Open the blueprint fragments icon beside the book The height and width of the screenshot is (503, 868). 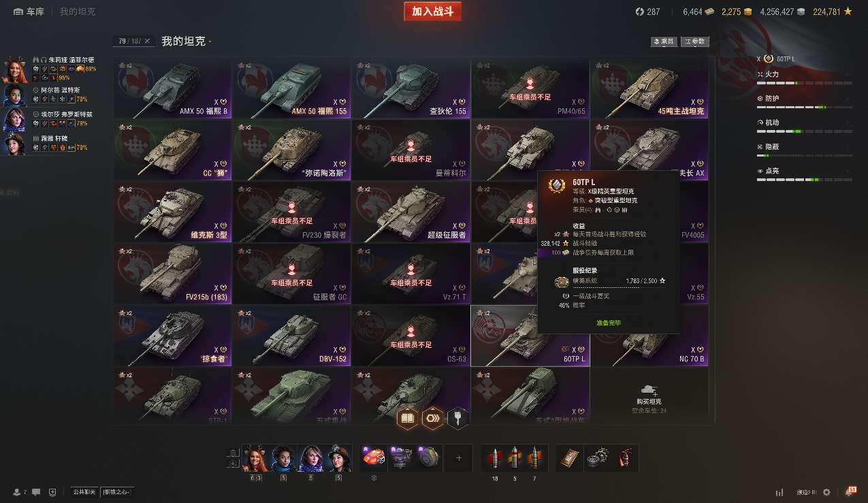(x=432, y=419)
